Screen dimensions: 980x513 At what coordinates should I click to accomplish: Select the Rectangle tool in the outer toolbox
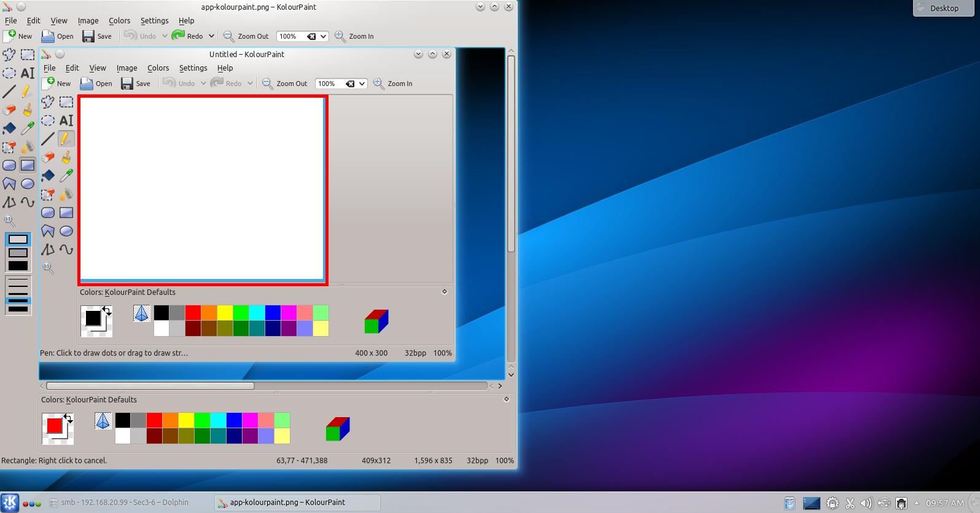[x=28, y=165]
